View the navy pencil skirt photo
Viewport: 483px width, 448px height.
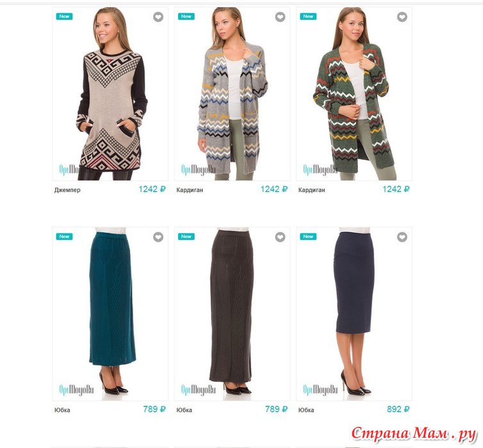[x=354, y=314]
